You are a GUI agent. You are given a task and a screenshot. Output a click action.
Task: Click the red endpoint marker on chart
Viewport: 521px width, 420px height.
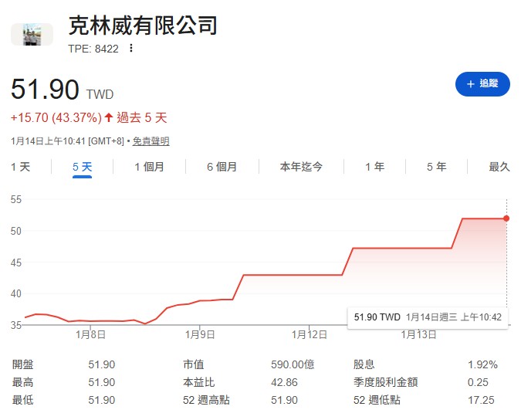tap(506, 218)
